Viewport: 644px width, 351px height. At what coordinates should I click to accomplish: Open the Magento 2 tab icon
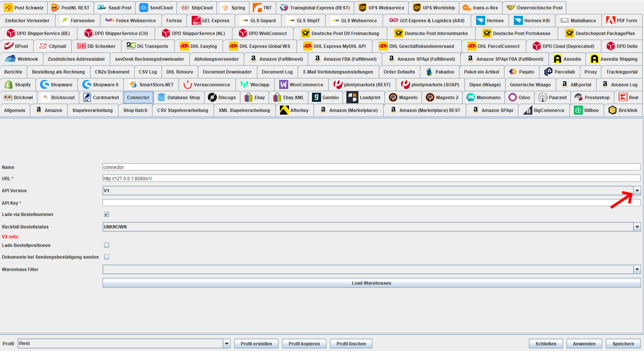[430, 97]
